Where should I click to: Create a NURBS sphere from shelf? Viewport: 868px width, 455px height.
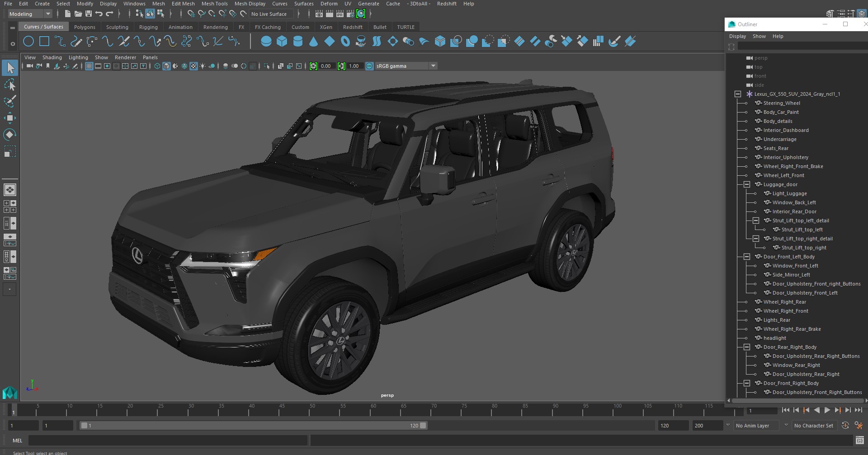click(266, 42)
